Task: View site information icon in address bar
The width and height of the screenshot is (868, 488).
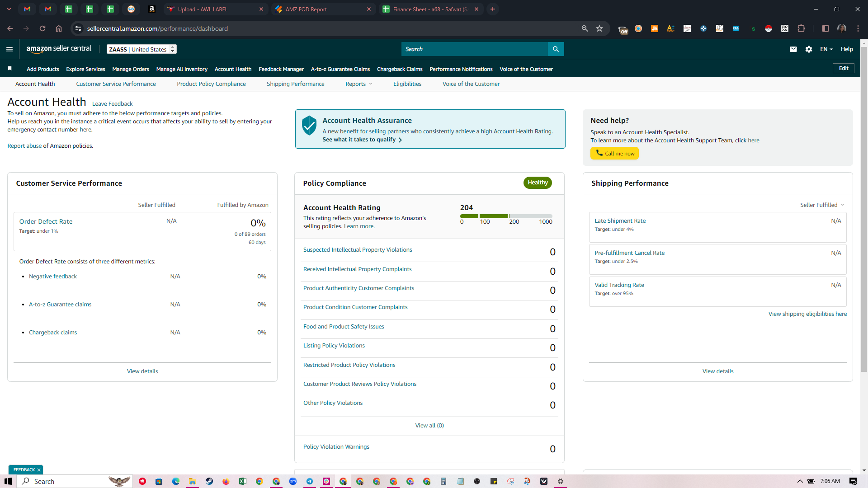Action: tap(78, 28)
